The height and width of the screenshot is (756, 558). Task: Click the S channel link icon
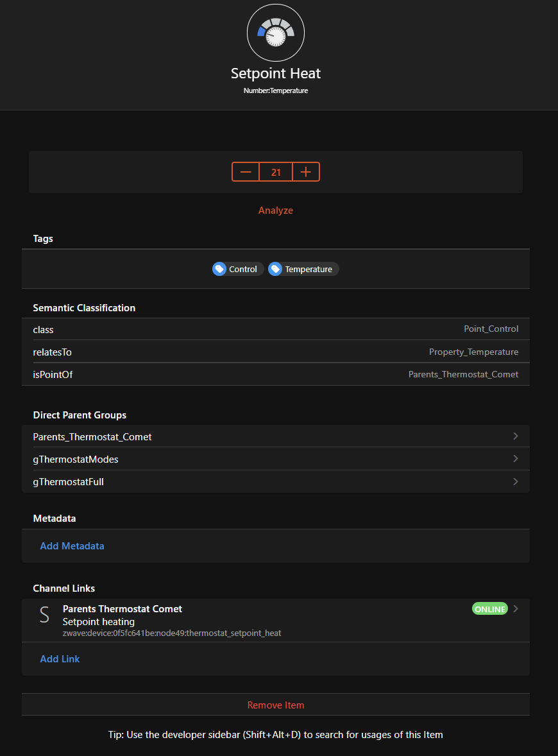[44, 615]
